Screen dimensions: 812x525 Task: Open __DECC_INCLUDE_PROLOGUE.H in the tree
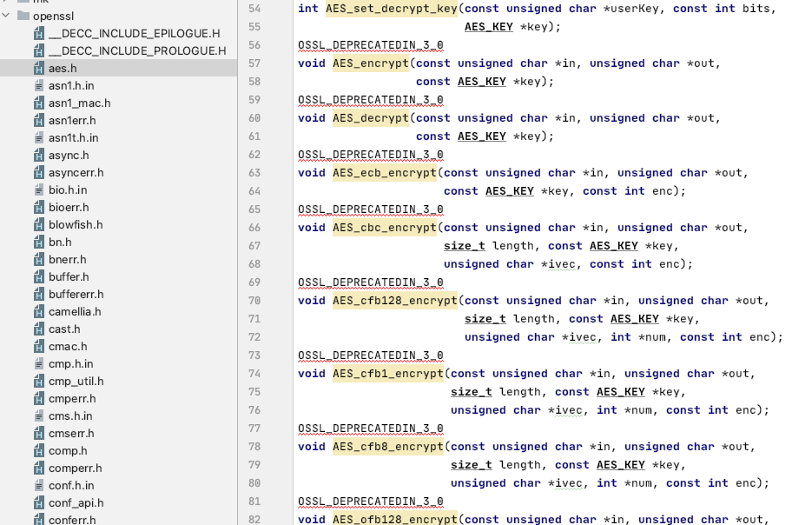click(137, 50)
